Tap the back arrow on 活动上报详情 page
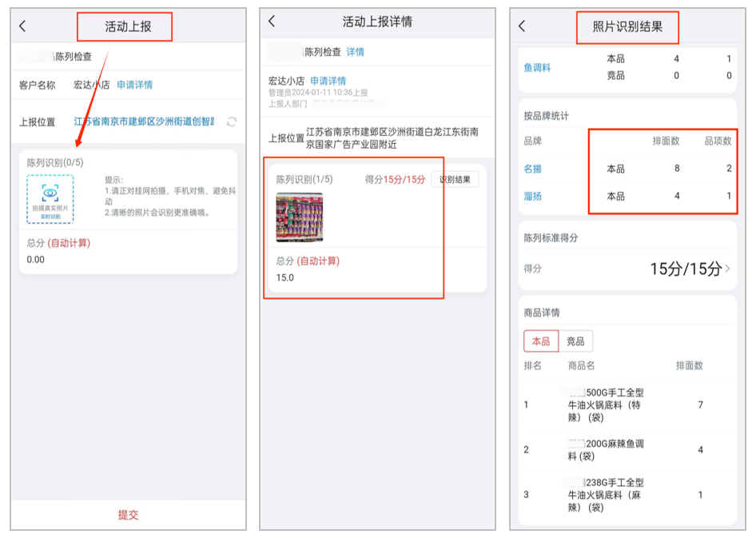 (272, 22)
